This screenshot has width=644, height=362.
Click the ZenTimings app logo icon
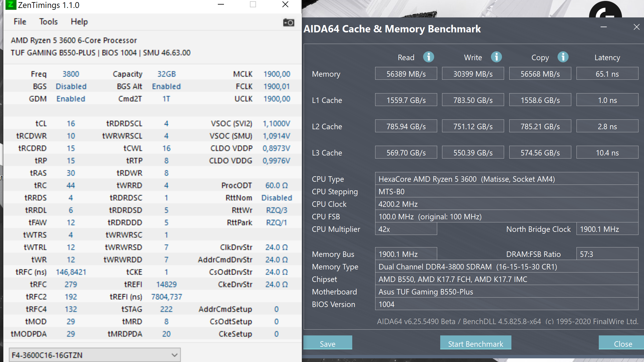tap(11, 5)
